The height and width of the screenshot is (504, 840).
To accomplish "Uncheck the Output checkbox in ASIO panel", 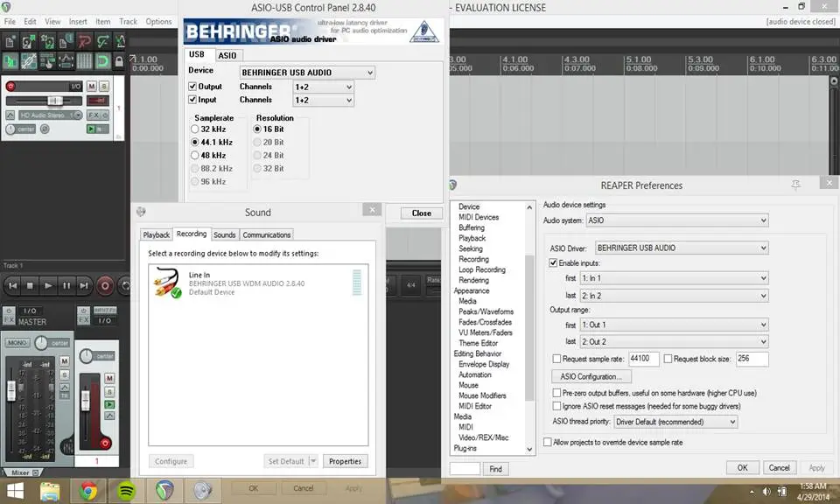I will 192,87.
